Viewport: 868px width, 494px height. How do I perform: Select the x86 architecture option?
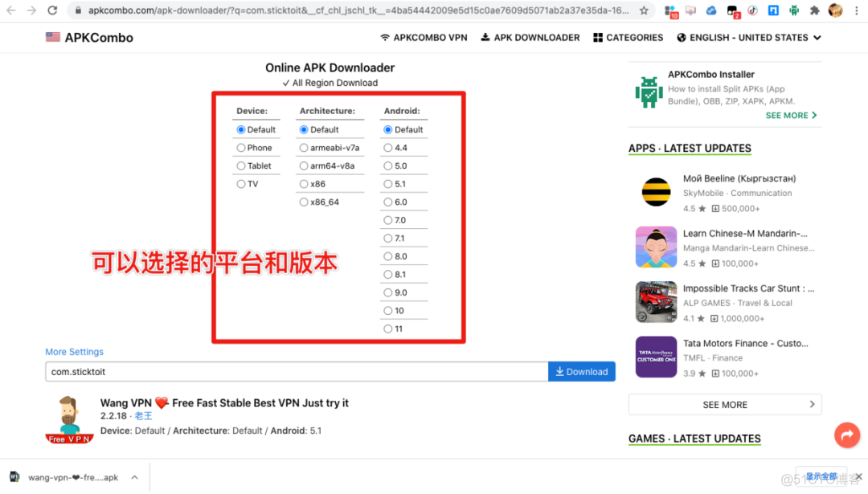point(304,184)
